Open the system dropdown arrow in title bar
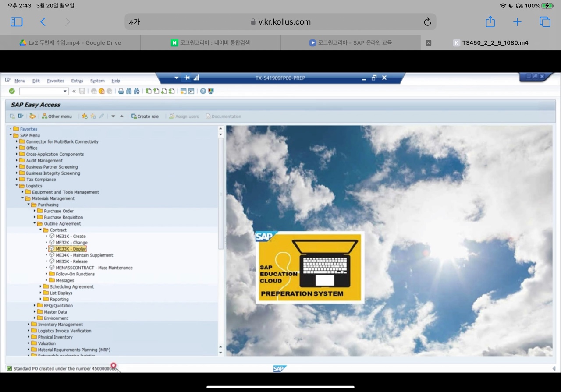 click(x=177, y=78)
